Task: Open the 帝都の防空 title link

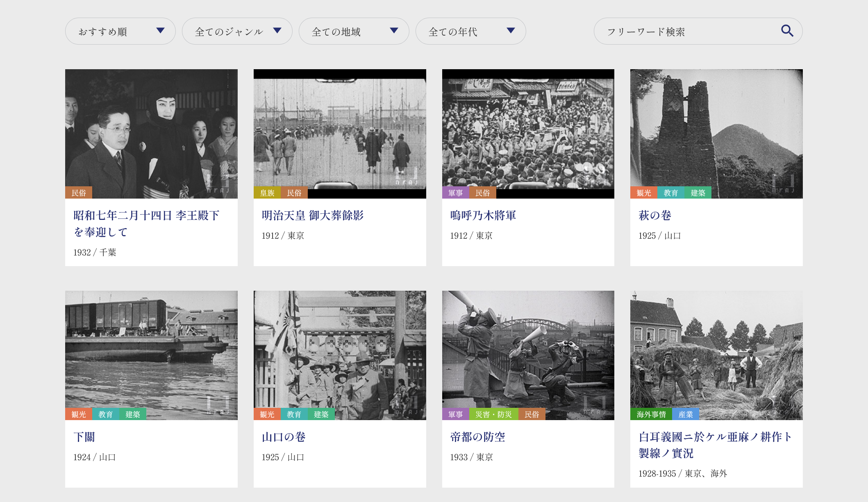Action: pos(477,437)
